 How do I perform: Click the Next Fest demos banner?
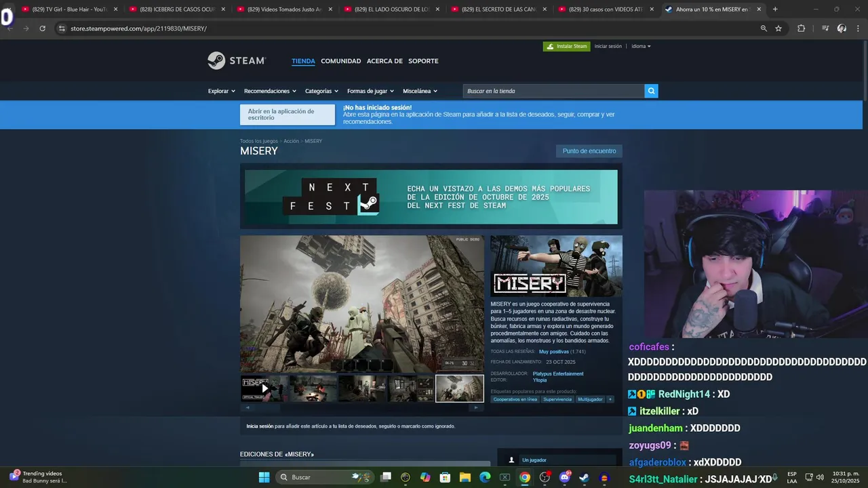coord(431,197)
